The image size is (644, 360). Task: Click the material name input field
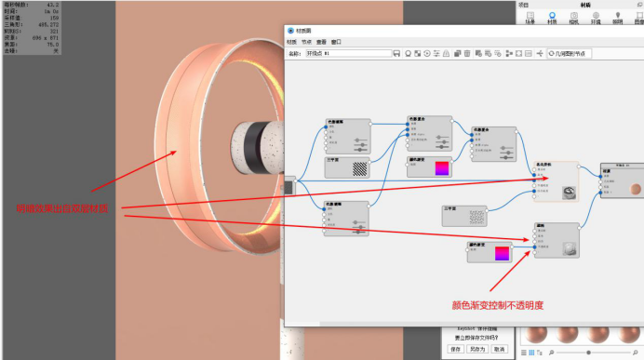pyautogui.click(x=348, y=53)
